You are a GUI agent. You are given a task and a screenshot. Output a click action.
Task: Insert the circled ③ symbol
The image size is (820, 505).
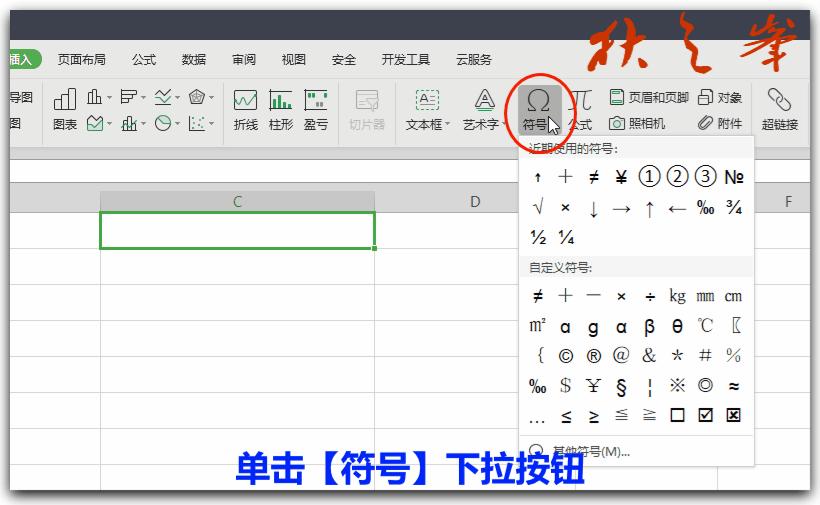click(x=705, y=177)
